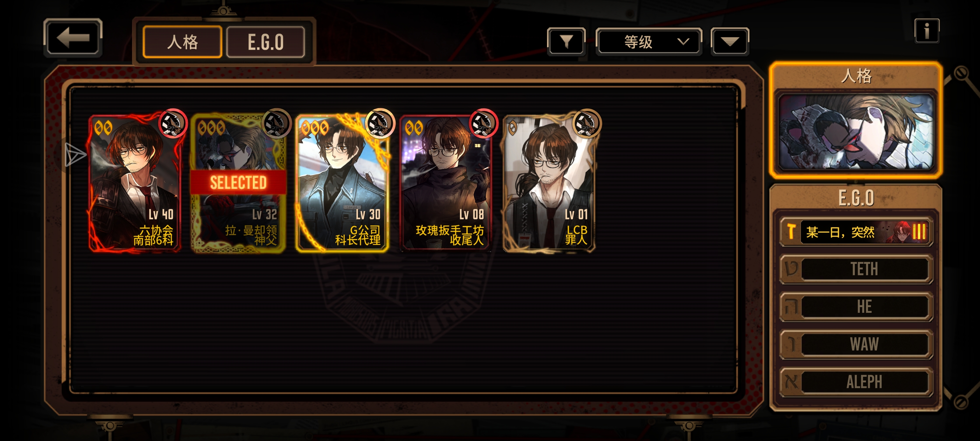Toggle the SELECTED 拉·曼却领神父 card
This screenshot has height=441, width=980.
238,183
